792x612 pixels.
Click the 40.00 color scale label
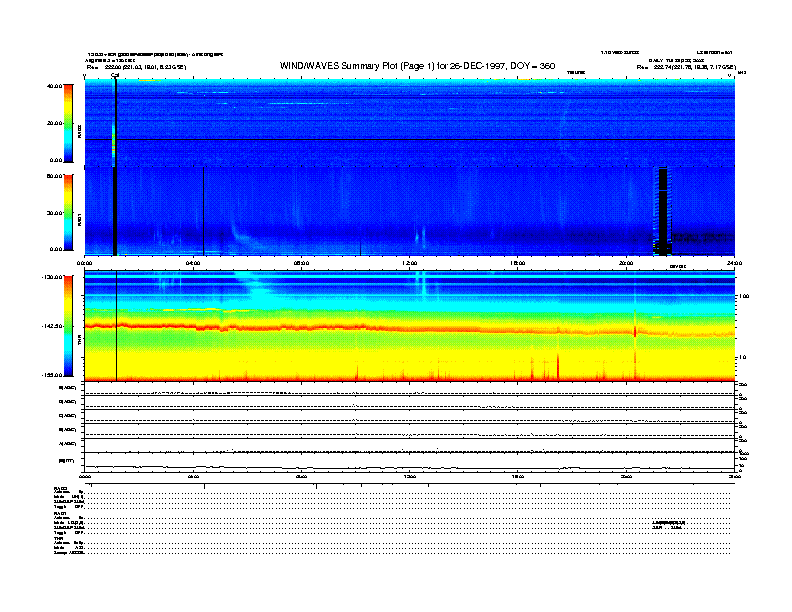(x=54, y=86)
